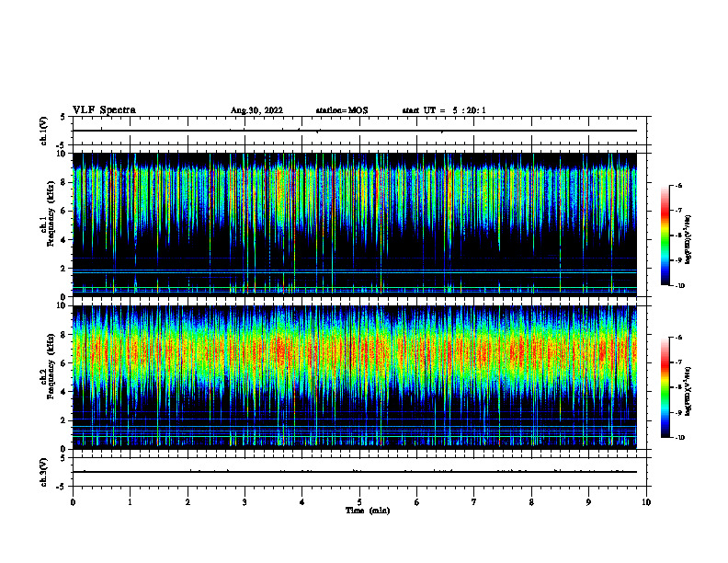Click the time axis tick label "4"

pyautogui.click(x=302, y=502)
